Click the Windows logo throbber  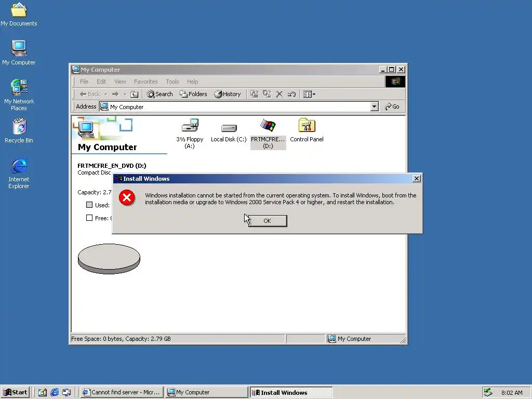(x=395, y=82)
